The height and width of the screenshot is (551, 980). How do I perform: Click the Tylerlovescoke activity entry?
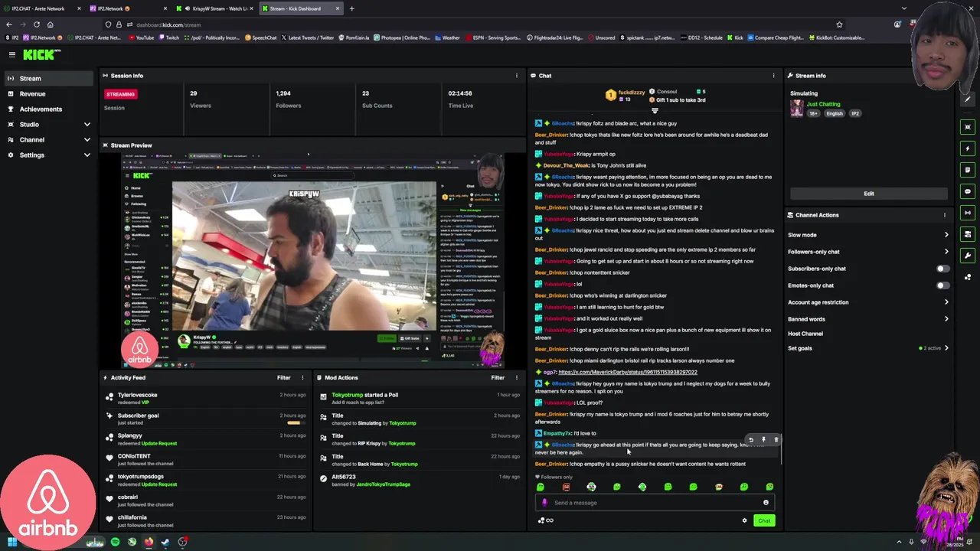[207, 398]
